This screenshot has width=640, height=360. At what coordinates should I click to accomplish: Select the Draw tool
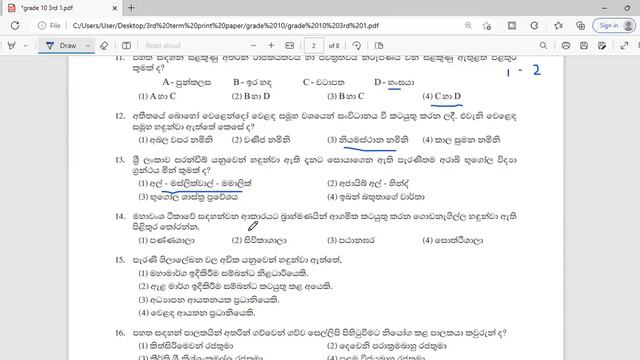(x=61, y=45)
